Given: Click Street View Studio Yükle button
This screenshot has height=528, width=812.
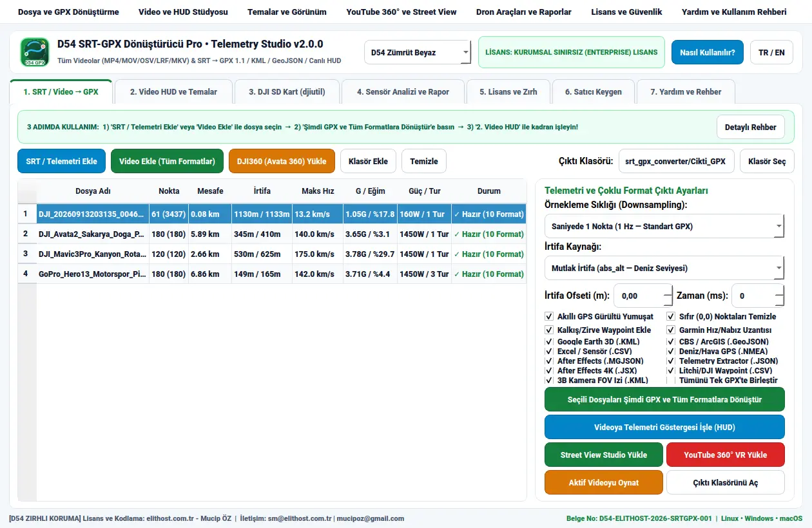Looking at the screenshot, I should click(x=604, y=455).
